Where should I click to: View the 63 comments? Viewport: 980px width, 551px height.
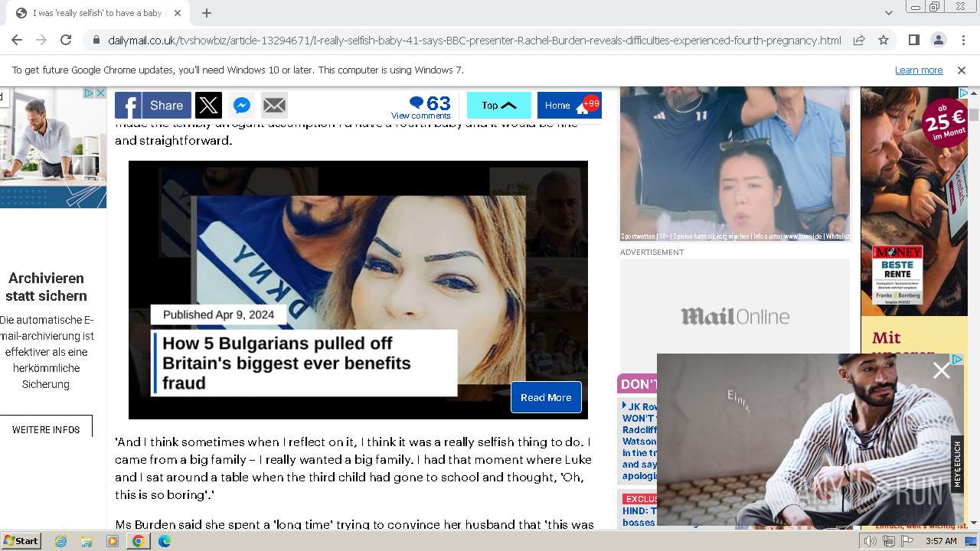421,106
